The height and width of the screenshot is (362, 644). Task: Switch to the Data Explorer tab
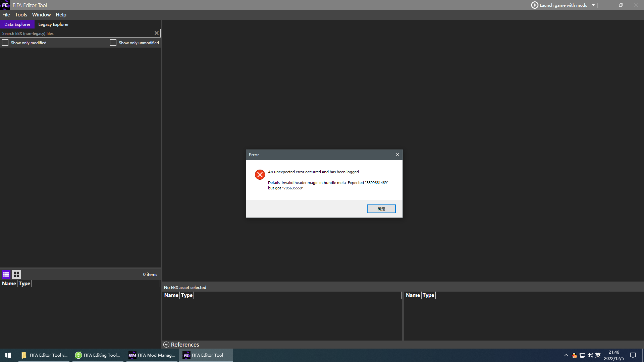click(17, 24)
